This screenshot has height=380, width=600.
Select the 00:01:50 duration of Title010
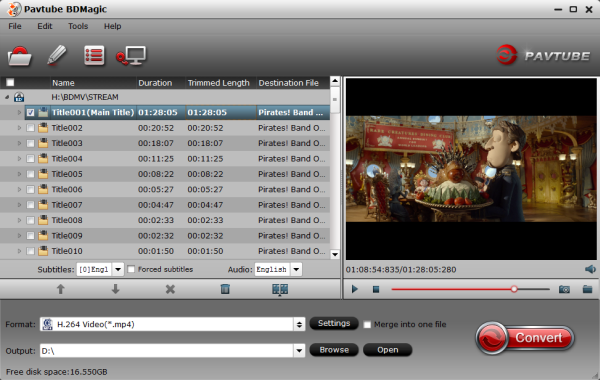pos(156,251)
